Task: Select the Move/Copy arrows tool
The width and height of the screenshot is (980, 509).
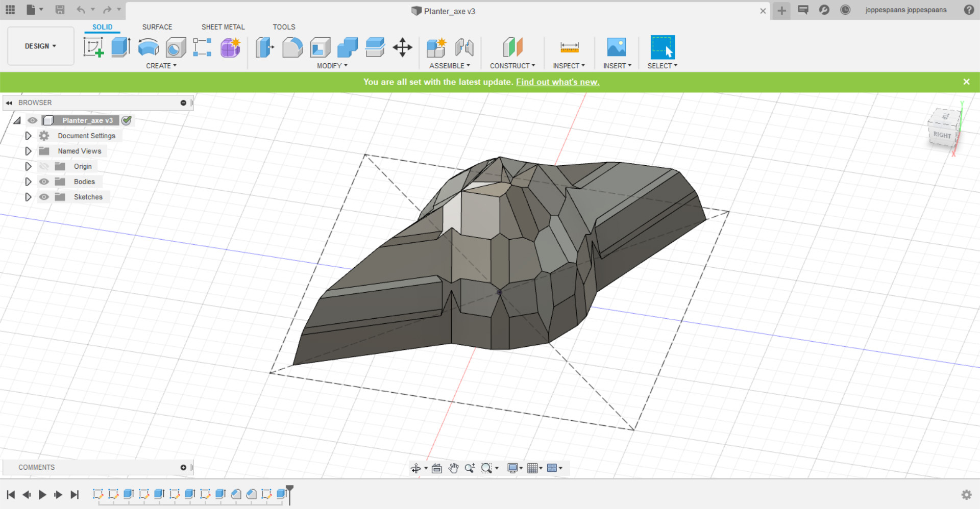Action: point(402,47)
